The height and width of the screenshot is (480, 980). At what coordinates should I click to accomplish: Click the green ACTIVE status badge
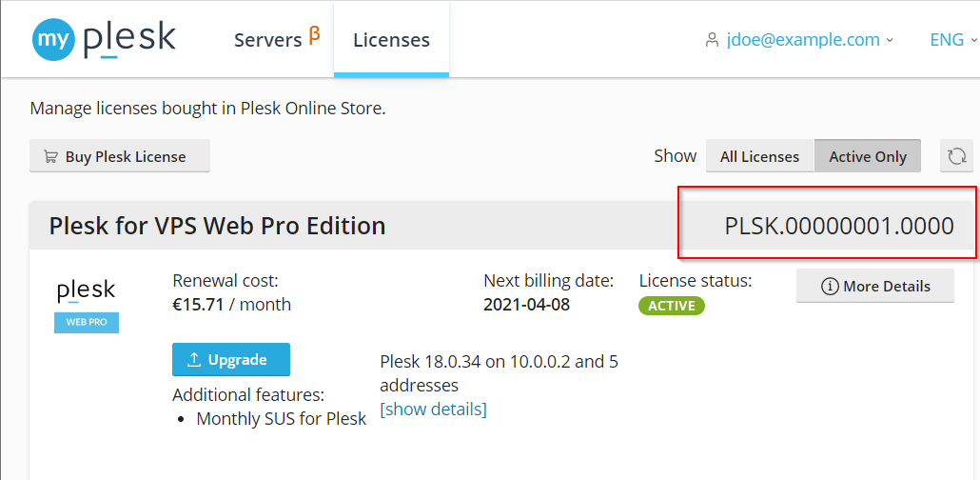(672, 306)
